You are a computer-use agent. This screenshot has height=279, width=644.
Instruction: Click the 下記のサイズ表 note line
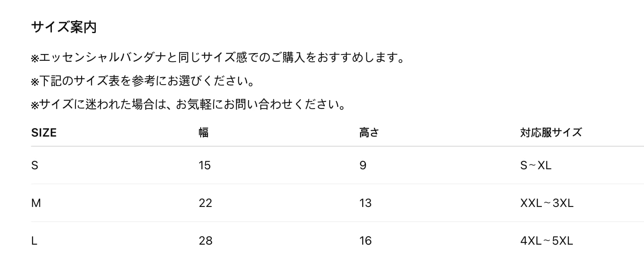(x=143, y=81)
